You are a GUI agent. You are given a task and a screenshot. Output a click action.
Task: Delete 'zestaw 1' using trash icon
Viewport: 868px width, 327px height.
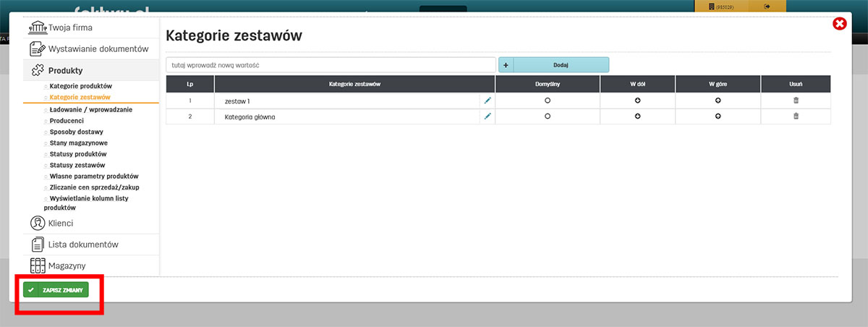(x=796, y=101)
